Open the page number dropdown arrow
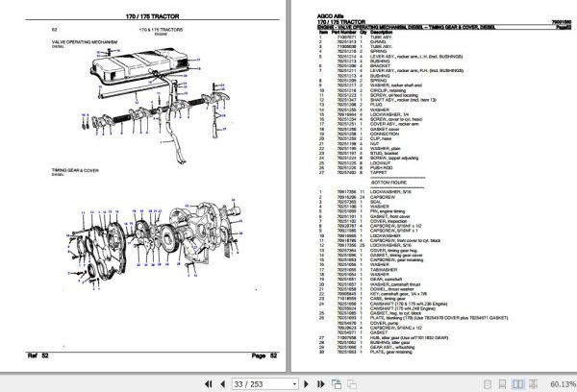Viewport: 577px width, 392px height. pyautogui.click(x=294, y=384)
